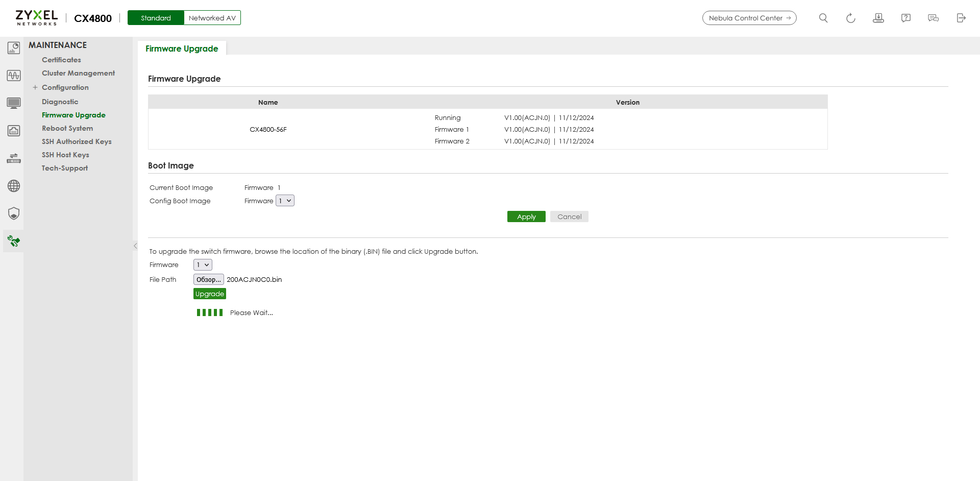This screenshot has width=980, height=481.
Task: Select the Firmware Upgrade tab
Action: [x=182, y=49]
